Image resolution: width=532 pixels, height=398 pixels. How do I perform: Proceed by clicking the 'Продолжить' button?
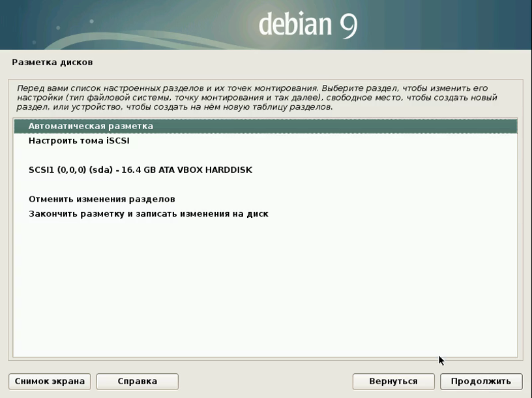[x=481, y=381]
